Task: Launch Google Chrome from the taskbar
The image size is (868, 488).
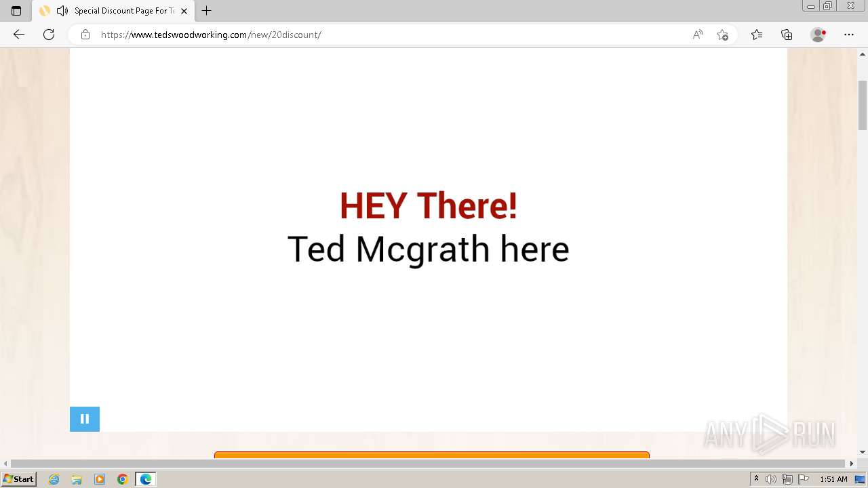Action: 123,479
